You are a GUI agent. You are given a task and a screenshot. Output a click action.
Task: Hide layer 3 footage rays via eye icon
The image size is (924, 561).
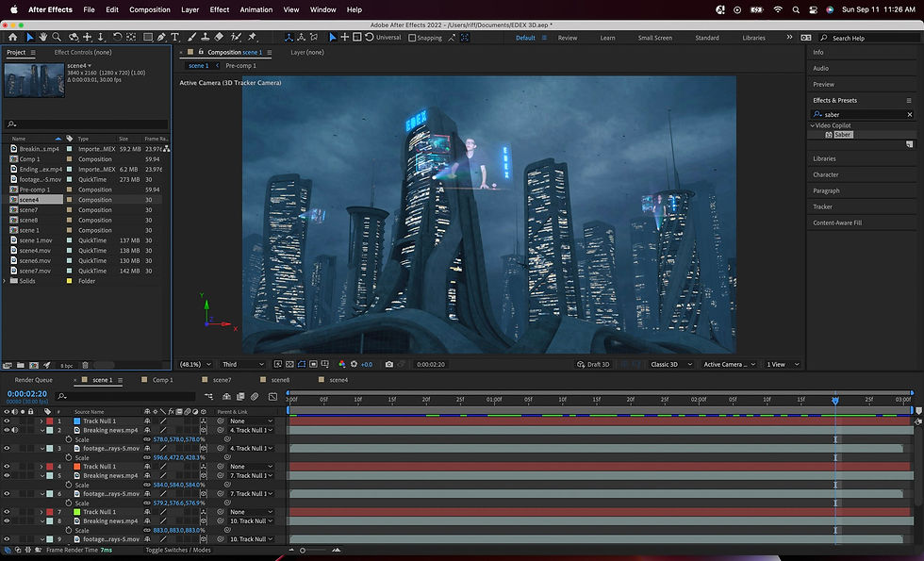click(x=8, y=449)
